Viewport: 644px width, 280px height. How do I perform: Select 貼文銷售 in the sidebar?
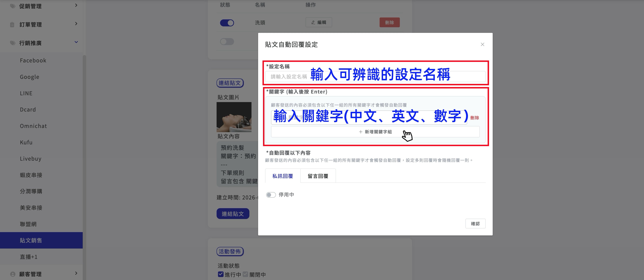41,240
